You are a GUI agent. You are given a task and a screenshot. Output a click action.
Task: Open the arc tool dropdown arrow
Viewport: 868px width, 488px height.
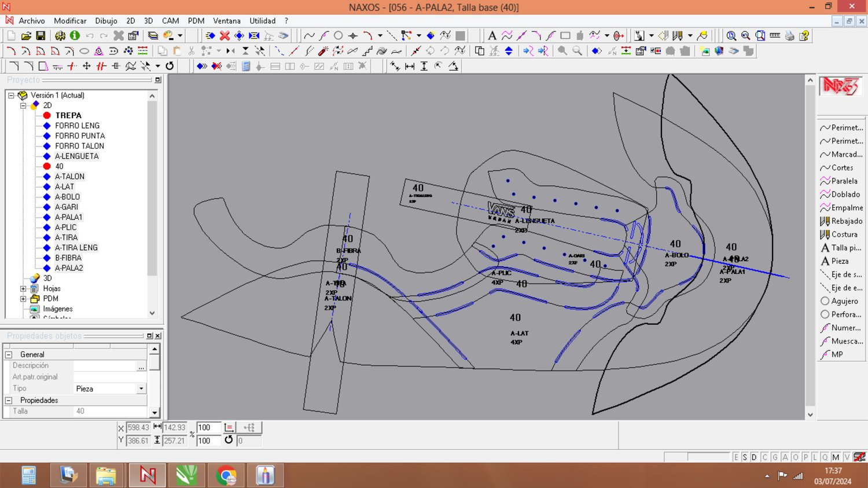(380, 36)
